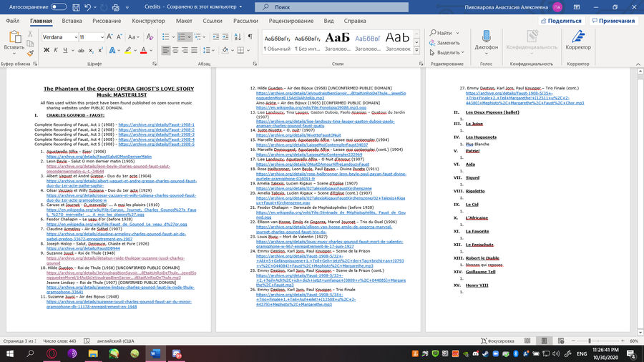Click the Заменить replace button
Viewport: 644px width, 362px height.
444,43
